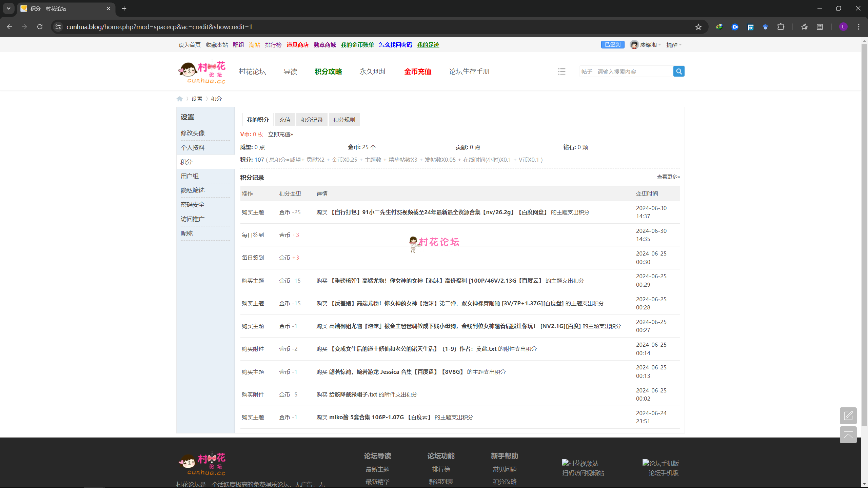Image resolution: width=868 pixels, height=488 pixels.
Task: Open the Extensions puzzle icon
Action: 781,27
